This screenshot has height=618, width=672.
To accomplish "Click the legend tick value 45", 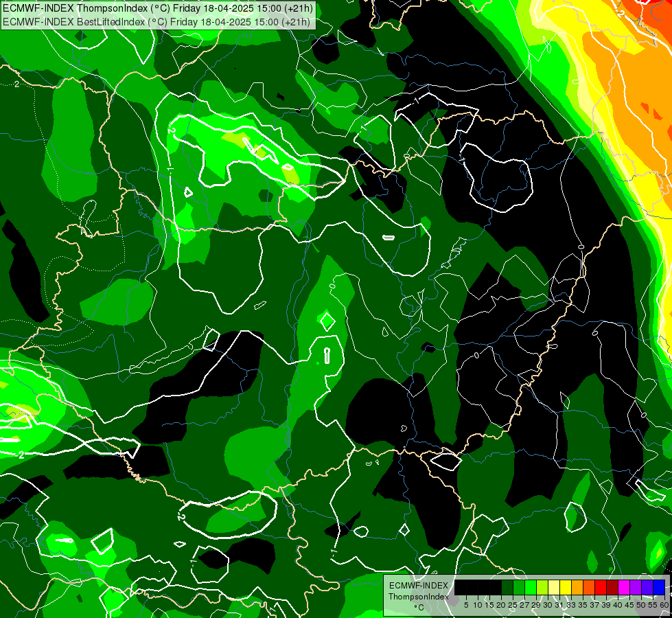I will [x=629, y=605].
